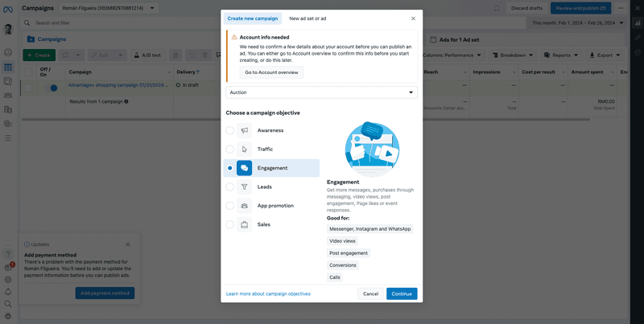644x324 pixels.
Task: Open the Export dropdown
Action: 605,55
